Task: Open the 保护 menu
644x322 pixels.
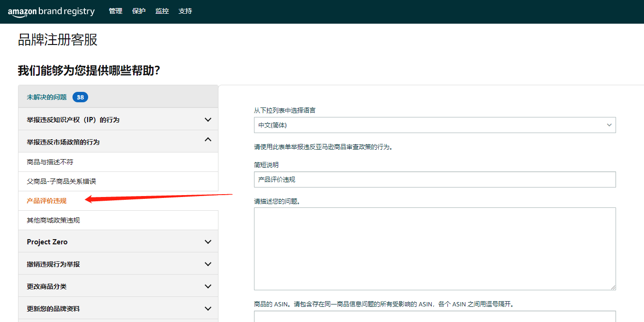Action: pyautogui.click(x=139, y=11)
